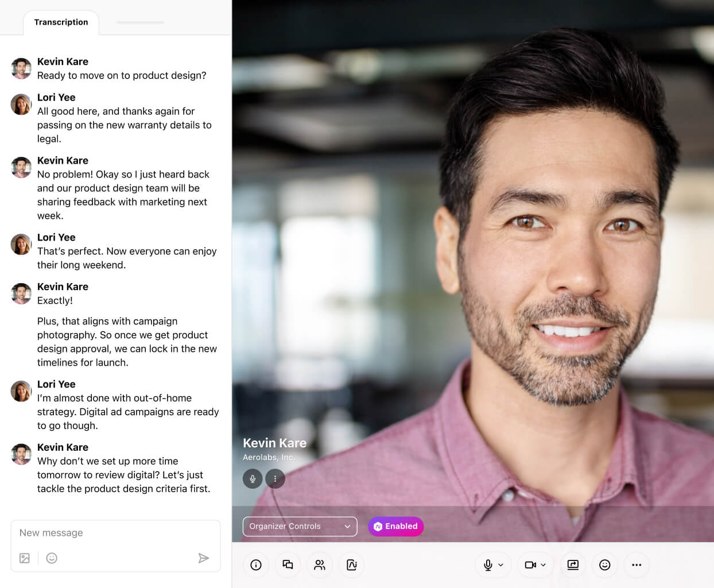This screenshot has width=714, height=588.
Task: Send the chat message
Action: click(204, 558)
